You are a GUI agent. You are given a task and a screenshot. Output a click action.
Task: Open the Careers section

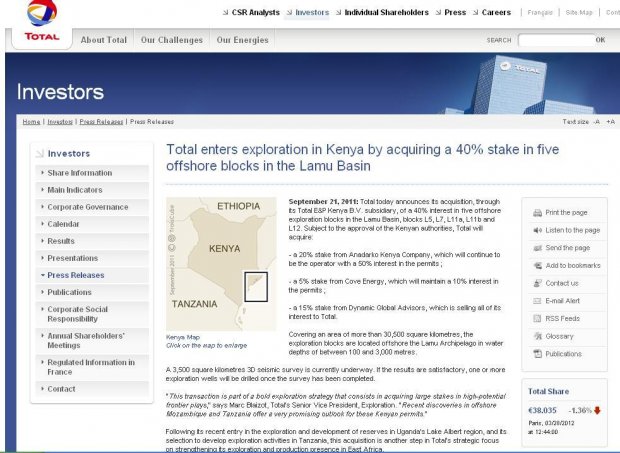(496, 13)
